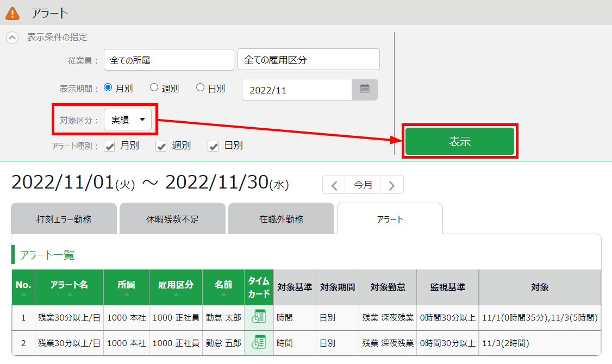Uncheck the 月別 alert type checkbox
612x364 pixels.
click(109, 146)
